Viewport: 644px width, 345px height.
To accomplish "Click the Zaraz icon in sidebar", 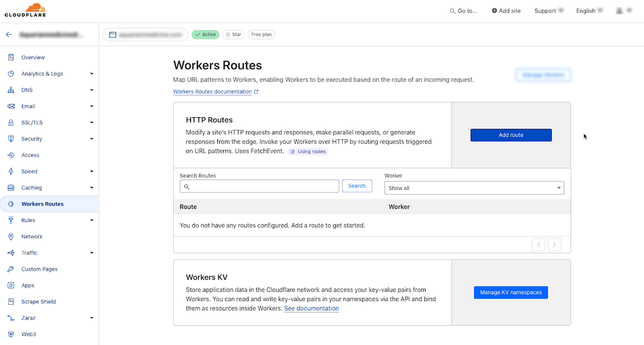I will click(11, 318).
